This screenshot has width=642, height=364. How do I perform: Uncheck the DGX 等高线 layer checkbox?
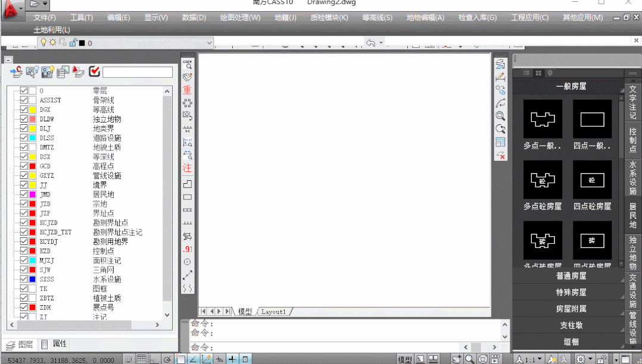pos(24,109)
